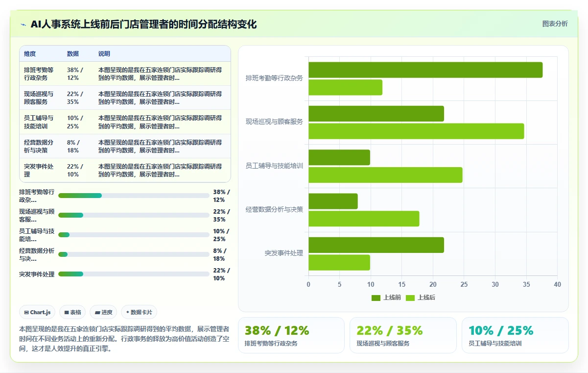
Task: Click chart axis label 排班考勤等行政杂务
Action: coord(274,78)
